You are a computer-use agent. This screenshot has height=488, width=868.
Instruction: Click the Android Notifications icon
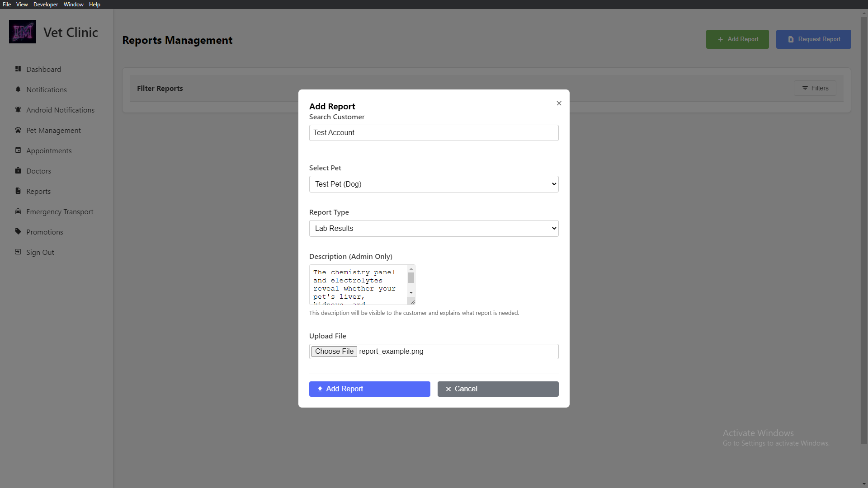click(18, 110)
